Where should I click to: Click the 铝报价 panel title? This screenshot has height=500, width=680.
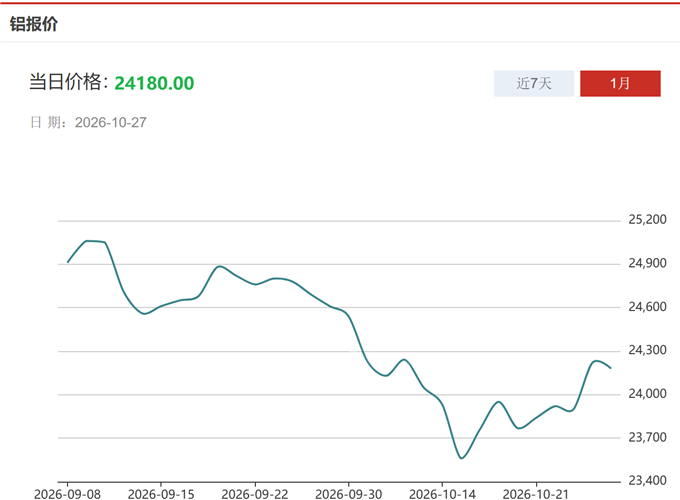pyautogui.click(x=34, y=24)
